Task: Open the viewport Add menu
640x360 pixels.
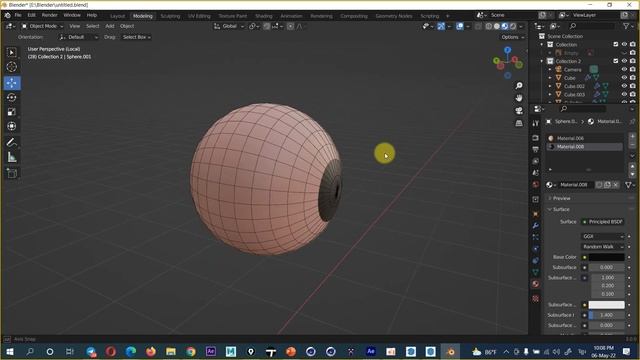Action: tap(110, 26)
